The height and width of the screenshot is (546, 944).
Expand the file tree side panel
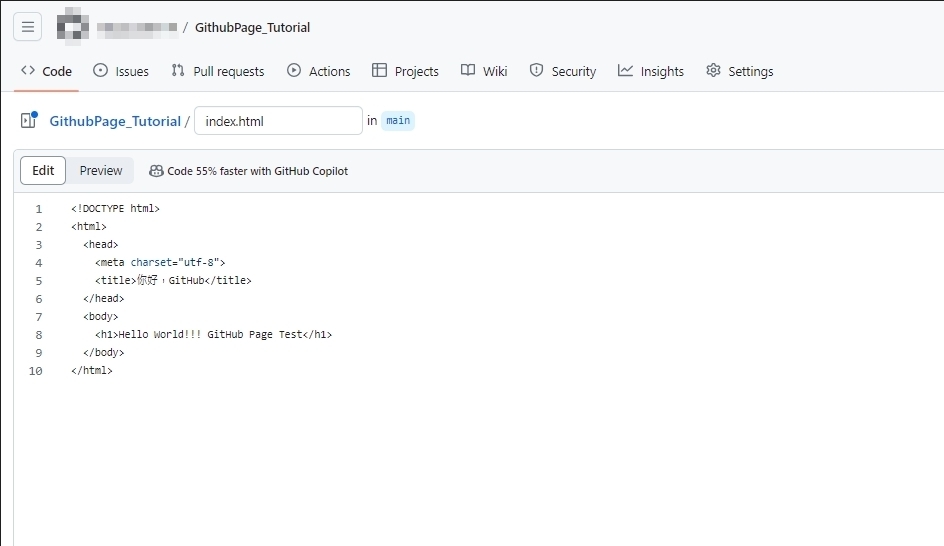pos(28,120)
